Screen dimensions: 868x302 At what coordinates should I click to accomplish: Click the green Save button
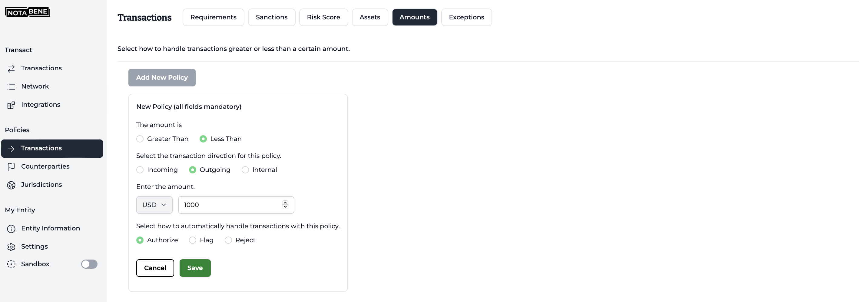(x=195, y=268)
